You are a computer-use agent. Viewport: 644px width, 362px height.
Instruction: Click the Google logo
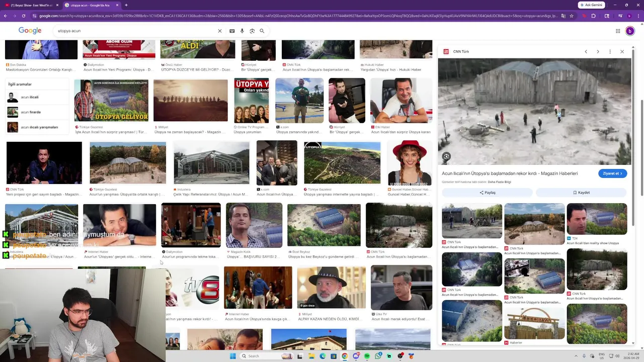(30, 31)
